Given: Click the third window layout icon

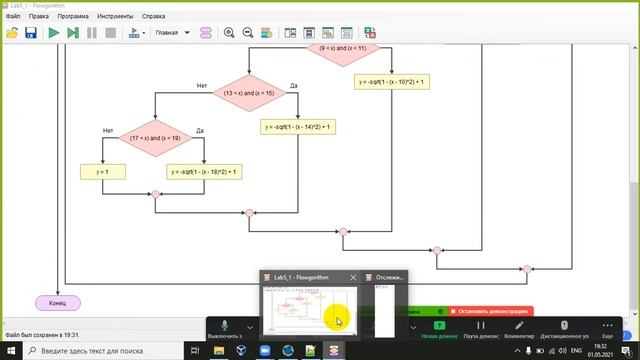Looking at the screenshot, I should (328, 33).
